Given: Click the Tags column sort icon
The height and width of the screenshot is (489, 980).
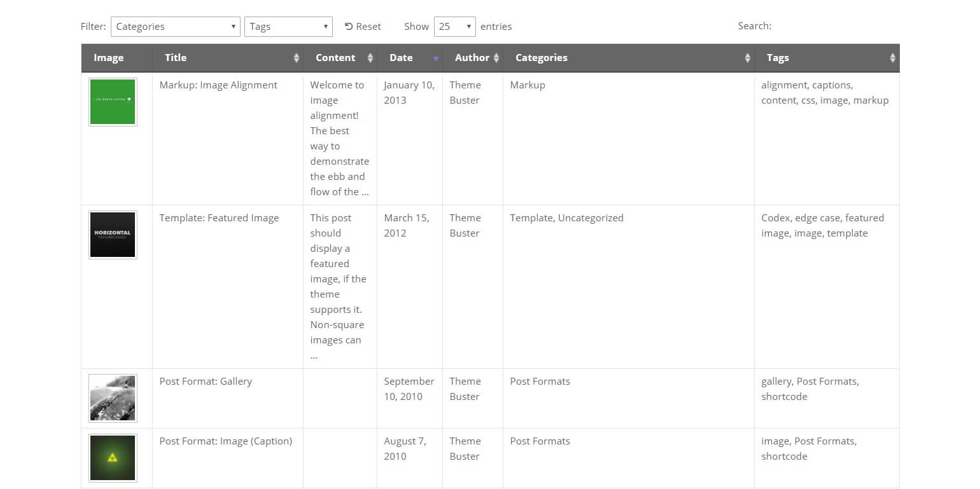Looking at the screenshot, I should (x=892, y=58).
